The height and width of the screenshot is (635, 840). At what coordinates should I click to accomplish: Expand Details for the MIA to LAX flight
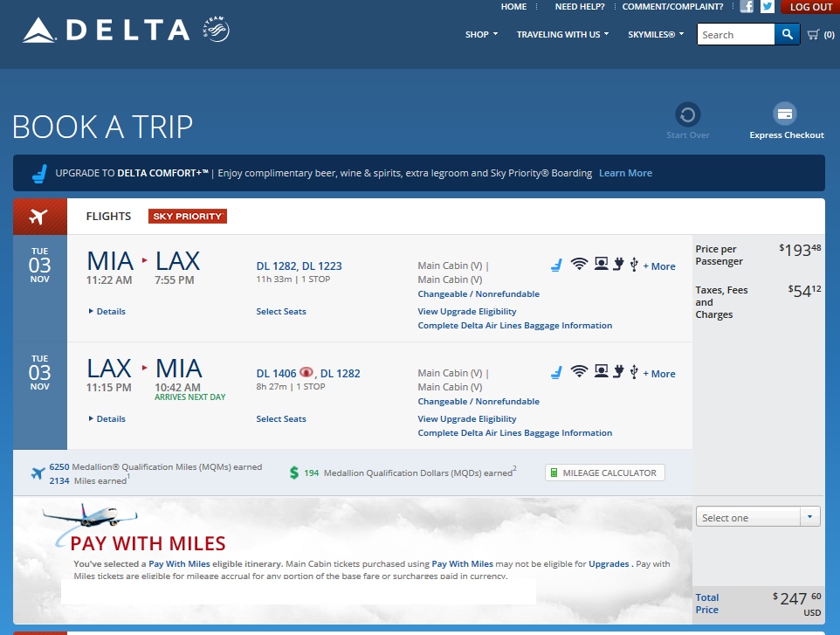pyautogui.click(x=107, y=311)
